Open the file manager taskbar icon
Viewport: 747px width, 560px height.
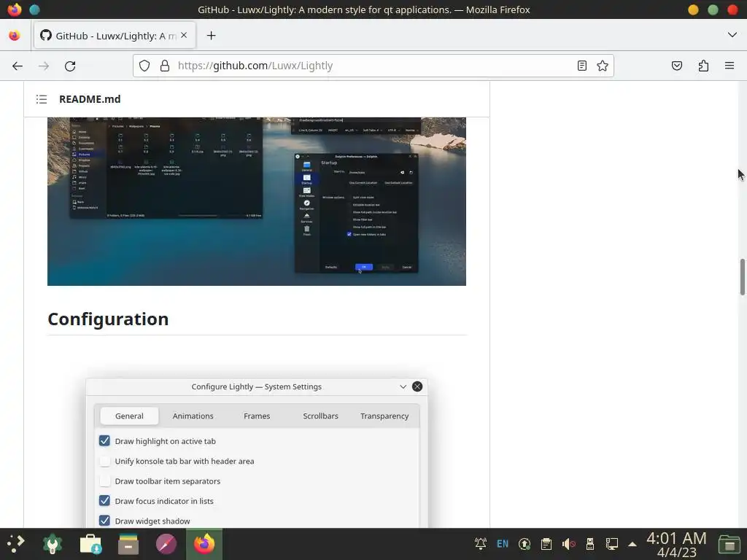coord(128,544)
